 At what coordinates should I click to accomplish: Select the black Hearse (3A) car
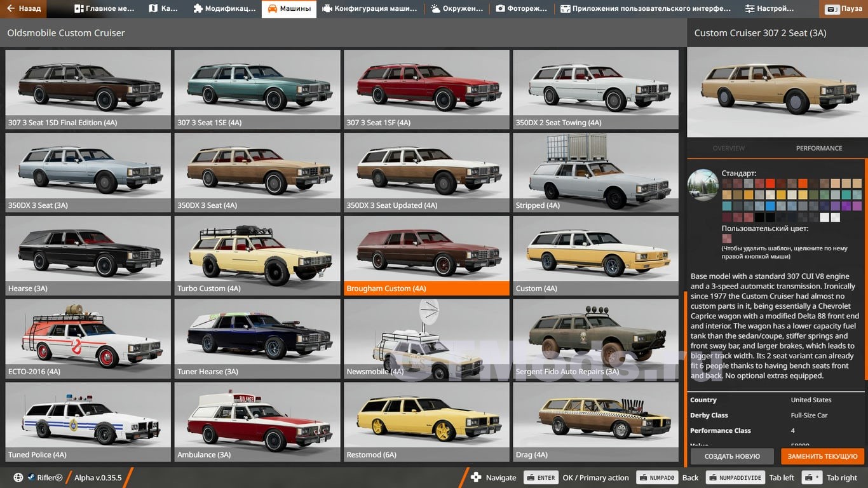click(x=88, y=256)
